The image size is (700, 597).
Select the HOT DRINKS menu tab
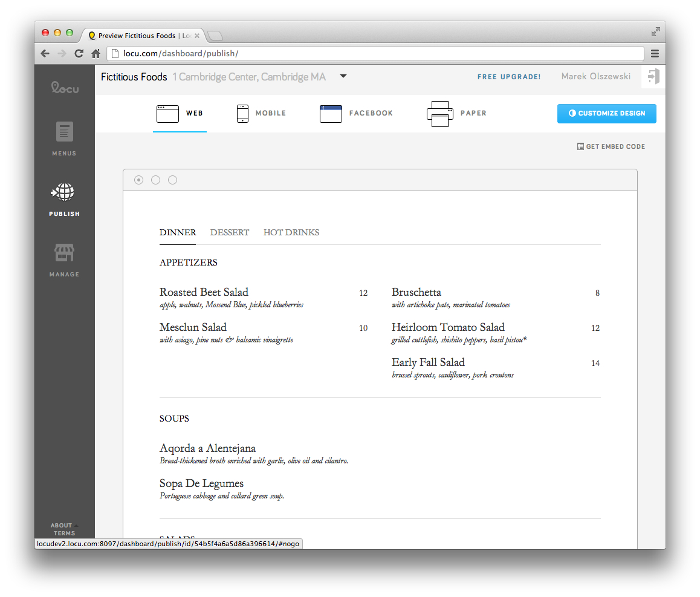(x=291, y=232)
